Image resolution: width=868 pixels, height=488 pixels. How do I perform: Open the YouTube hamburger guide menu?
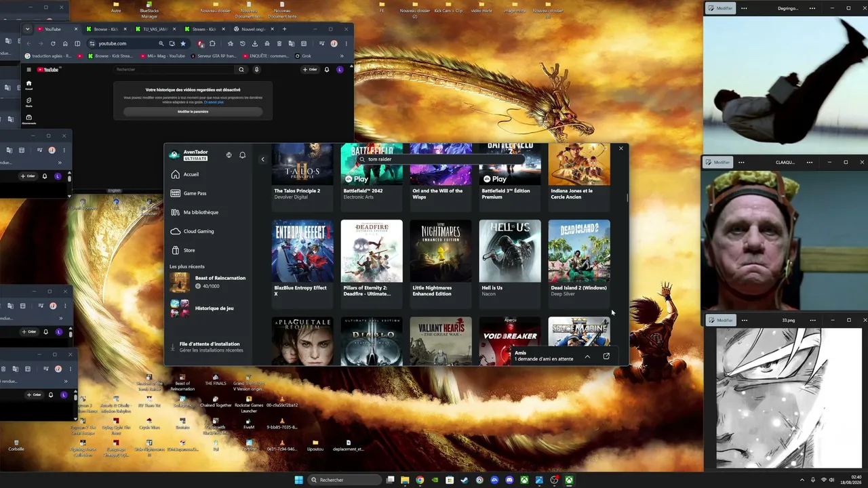pyautogui.click(x=28, y=69)
